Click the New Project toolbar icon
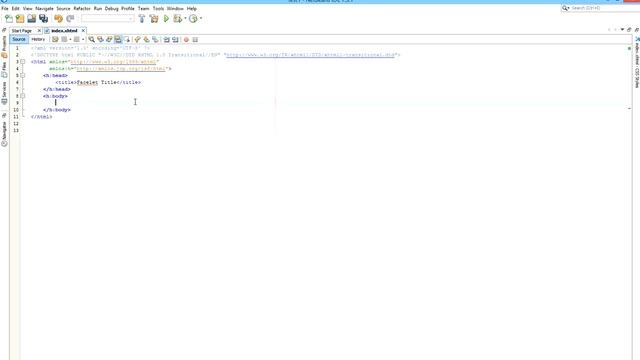Screen dimensions: 640x360 click(x=20, y=18)
